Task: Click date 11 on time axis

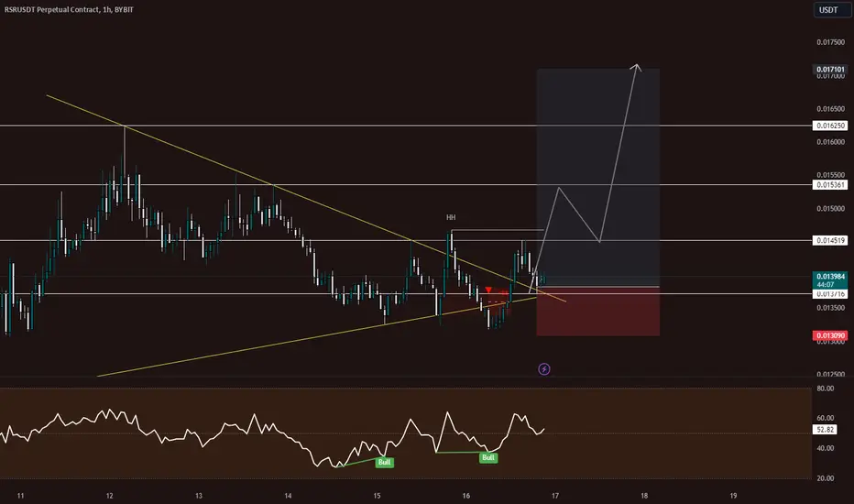Action: 20,496
